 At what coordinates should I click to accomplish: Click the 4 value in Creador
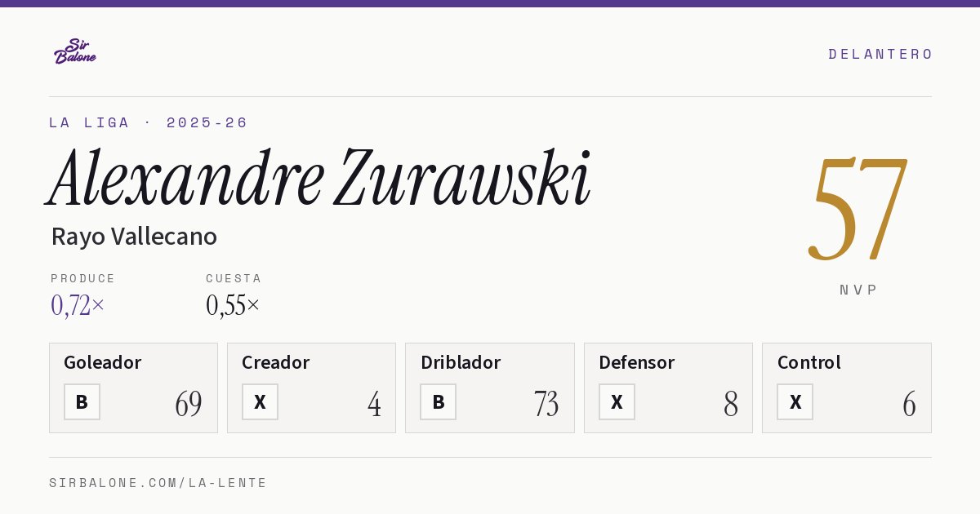pos(374,404)
